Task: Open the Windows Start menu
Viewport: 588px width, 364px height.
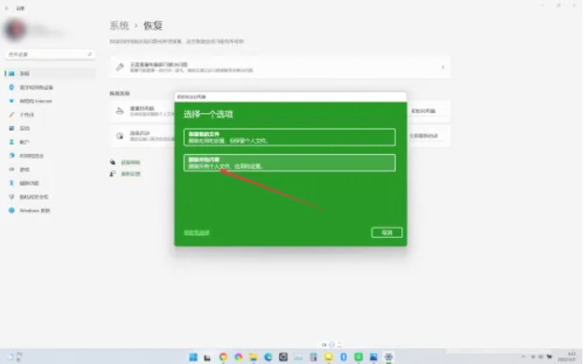Action: tap(193, 357)
